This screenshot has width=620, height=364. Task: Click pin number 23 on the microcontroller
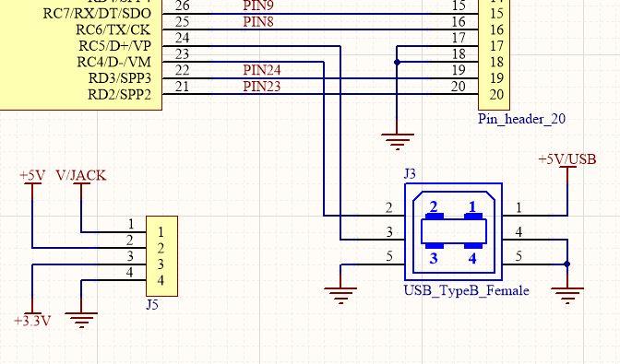183,54
